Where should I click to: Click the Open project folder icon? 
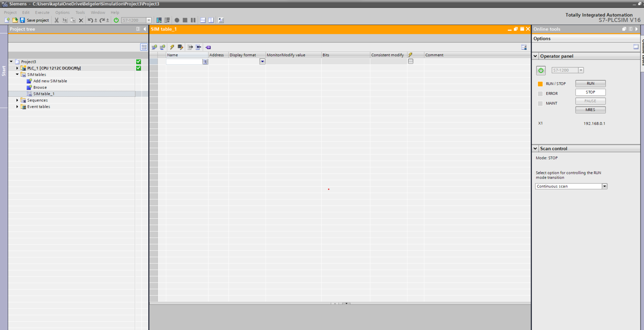click(15, 20)
